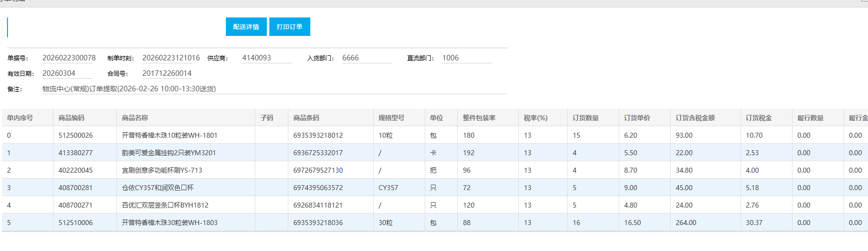Click the 供应商 field 4140093
Screen dimensions: 868x251
pos(266,58)
